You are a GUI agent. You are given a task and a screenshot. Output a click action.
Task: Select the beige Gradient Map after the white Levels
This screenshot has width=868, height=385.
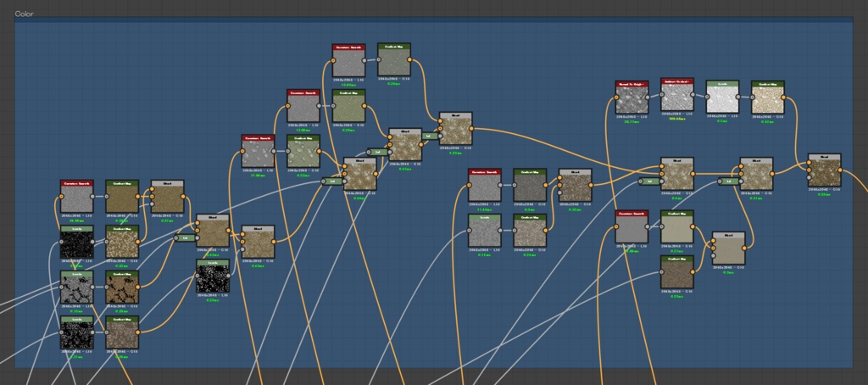pos(768,97)
